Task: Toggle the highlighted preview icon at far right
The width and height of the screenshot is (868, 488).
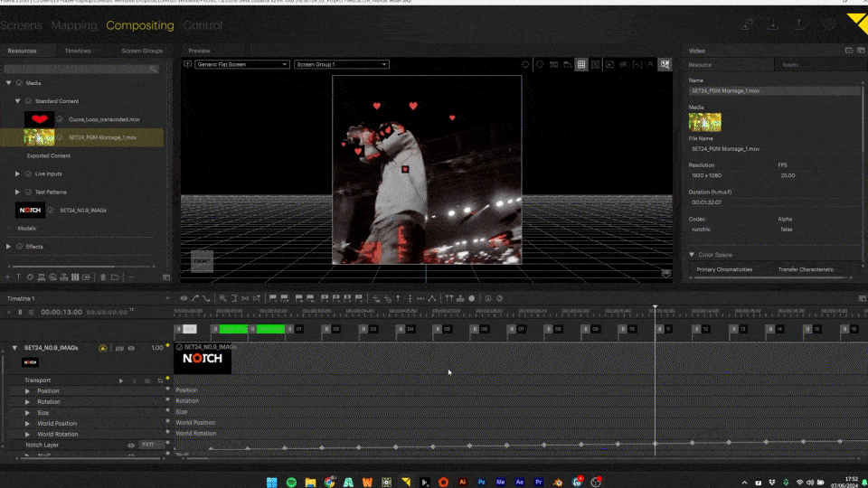Action: (x=665, y=65)
